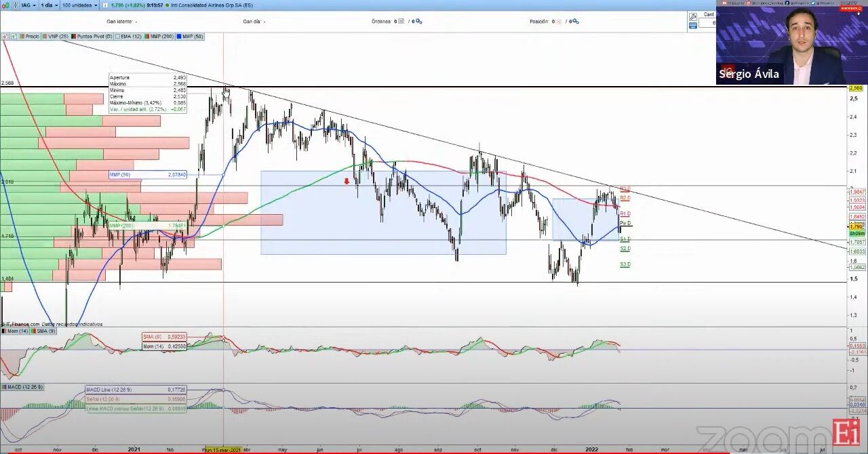868x454 pixels.
Task: Click the current price tag 1,790 on axis
Action: [856, 226]
